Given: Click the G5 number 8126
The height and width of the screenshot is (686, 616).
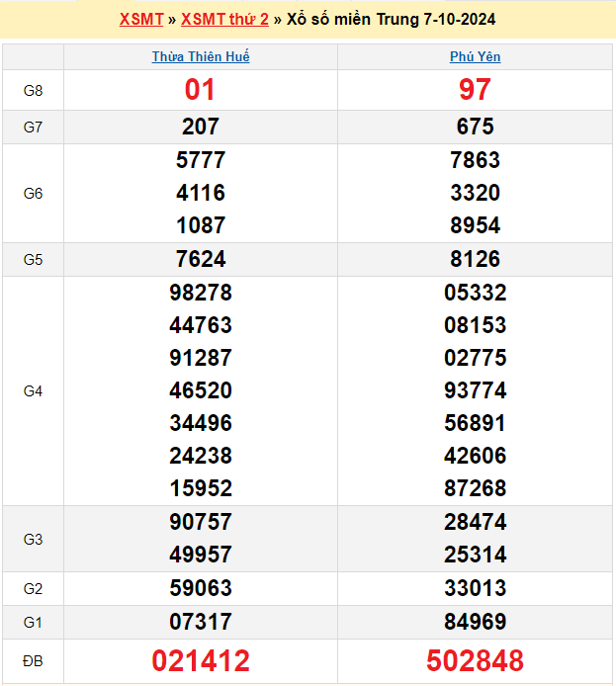Looking at the screenshot, I should [475, 259].
